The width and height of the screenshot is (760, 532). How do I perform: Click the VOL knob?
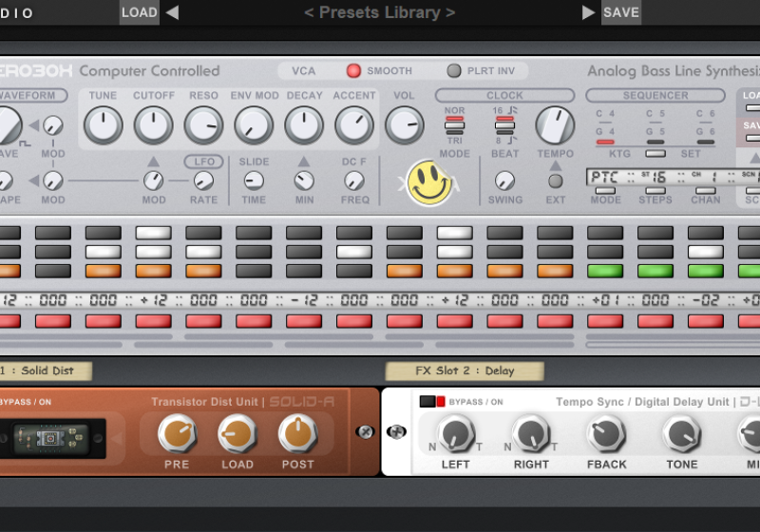(x=405, y=125)
